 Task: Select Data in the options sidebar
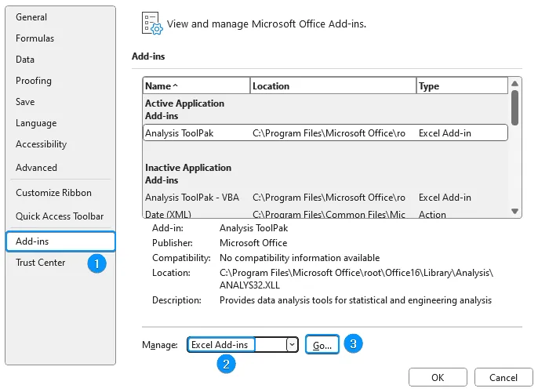pyautogui.click(x=25, y=60)
